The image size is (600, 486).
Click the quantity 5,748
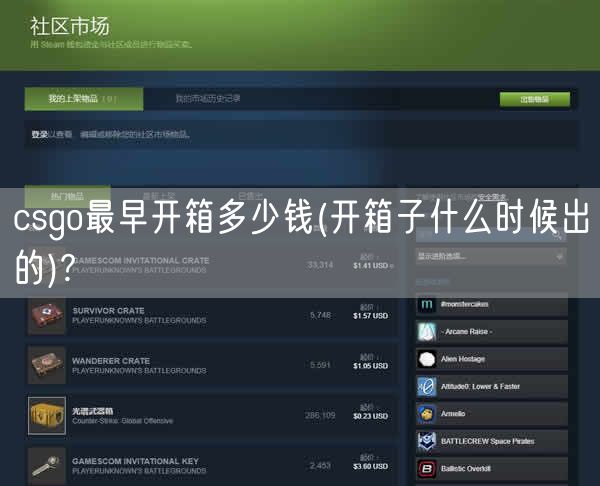pyautogui.click(x=320, y=315)
